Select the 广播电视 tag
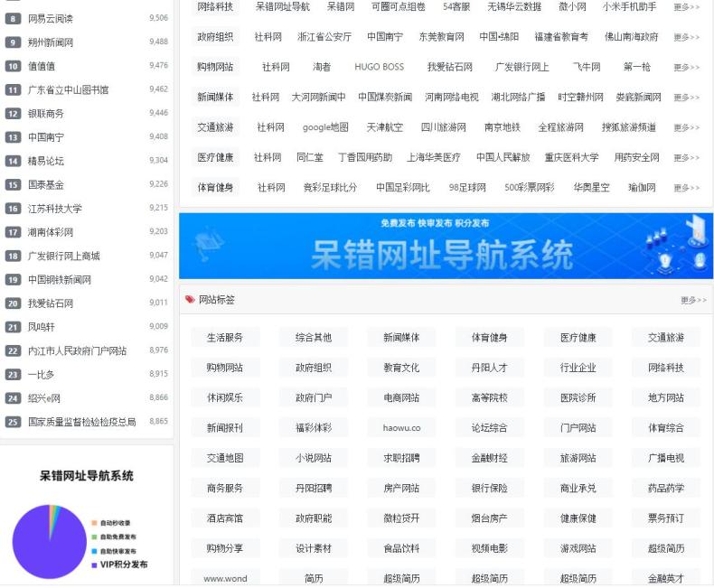The image size is (714, 588). 666,458
